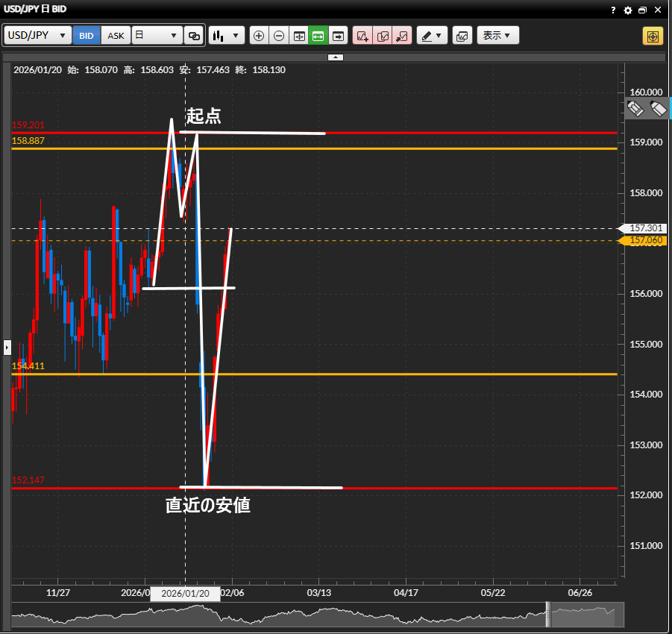Expand the chart type candlestick dropdown
Screen dimensions: 672x634
(227, 36)
